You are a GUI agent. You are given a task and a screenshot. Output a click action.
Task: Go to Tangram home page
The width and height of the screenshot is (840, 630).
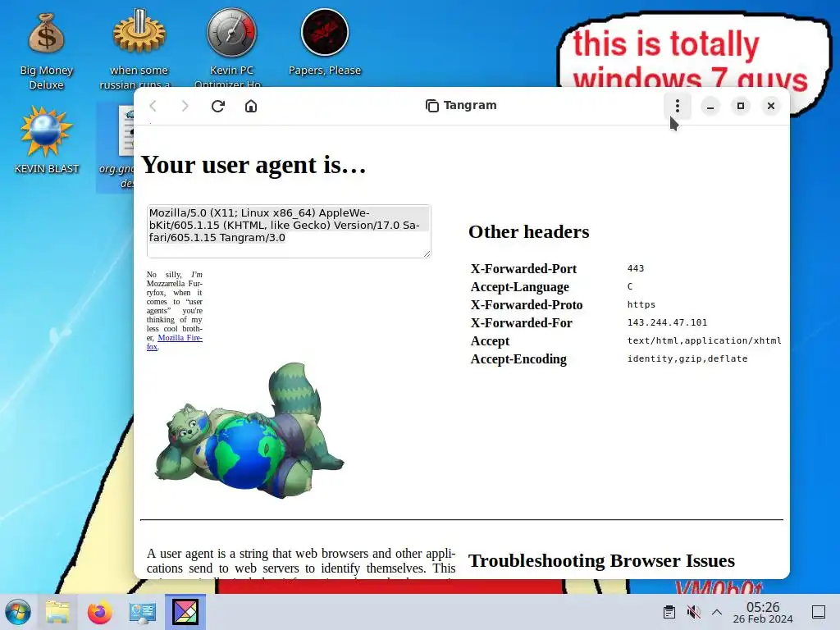pyautogui.click(x=251, y=106)
